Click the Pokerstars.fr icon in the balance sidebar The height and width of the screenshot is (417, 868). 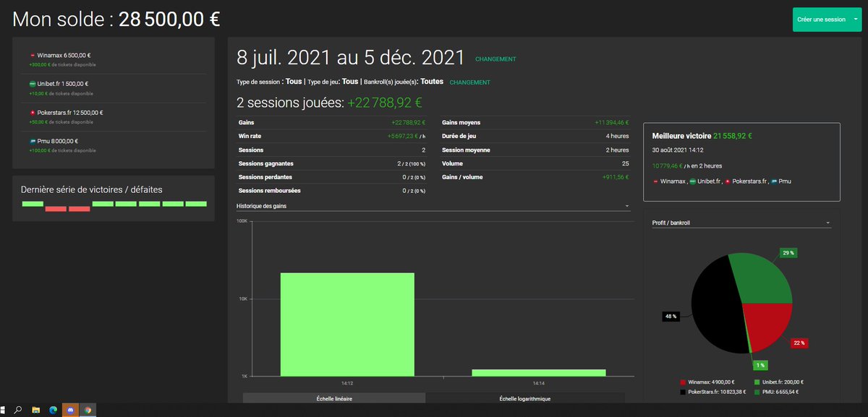[33, 113]
